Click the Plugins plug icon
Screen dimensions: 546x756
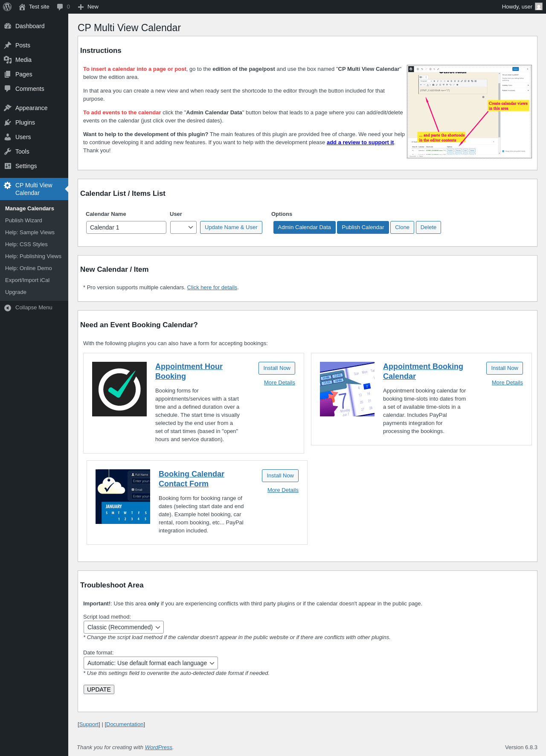8,122
